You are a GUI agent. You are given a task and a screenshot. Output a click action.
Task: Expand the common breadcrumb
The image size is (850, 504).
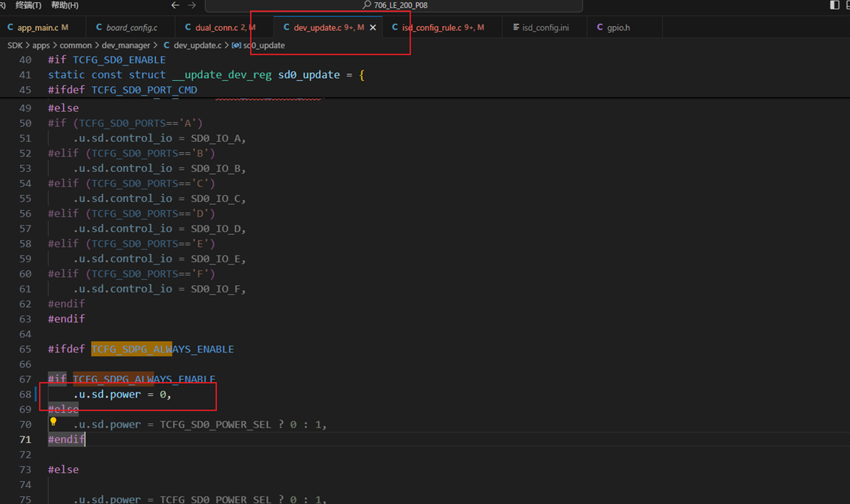click(75, 46)
